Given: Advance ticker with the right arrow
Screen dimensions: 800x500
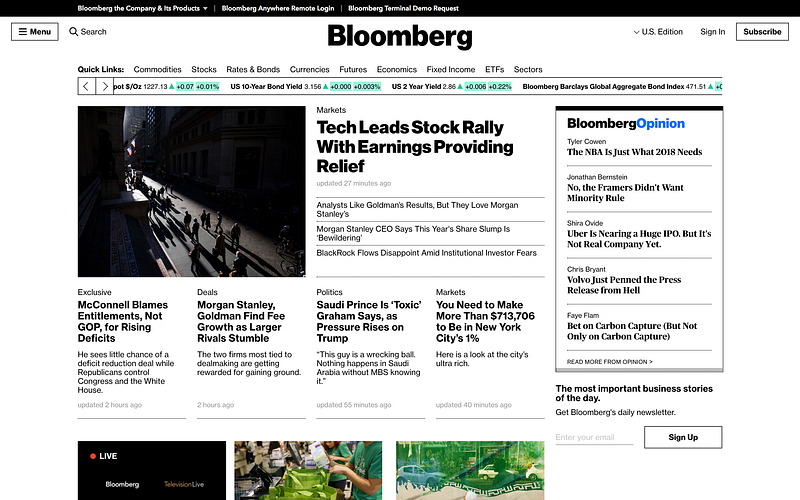Looking at the screenshot, I should click(105, 86).
